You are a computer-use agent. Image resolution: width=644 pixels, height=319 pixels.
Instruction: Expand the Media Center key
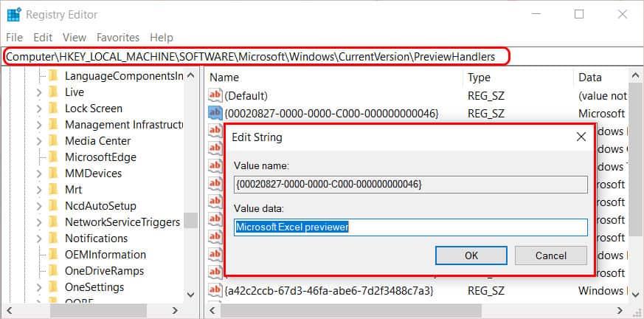[x=39, y=142]
